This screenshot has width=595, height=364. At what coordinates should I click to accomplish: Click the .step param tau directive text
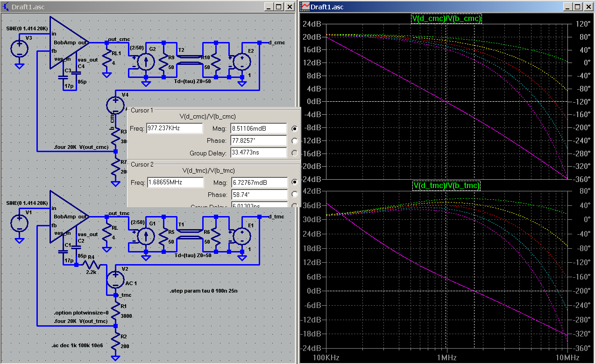(x=204, y=291)
